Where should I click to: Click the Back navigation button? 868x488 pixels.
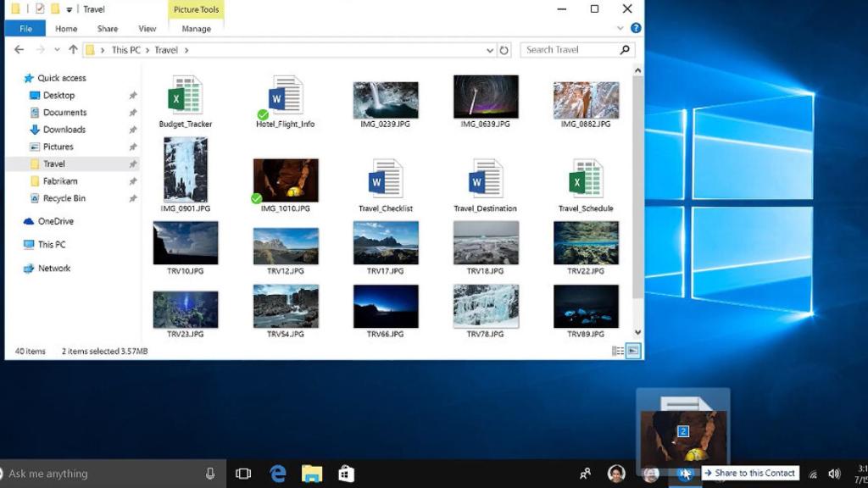[19, 49]
